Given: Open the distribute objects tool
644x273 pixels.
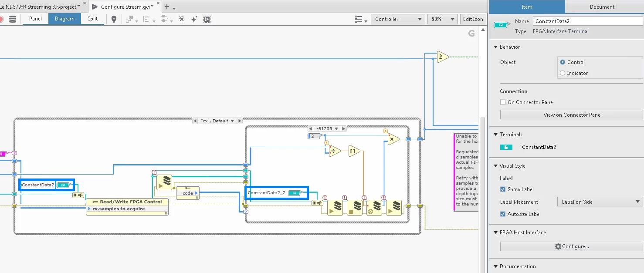Looking at the screenshot, I should (x=146, y=19).
